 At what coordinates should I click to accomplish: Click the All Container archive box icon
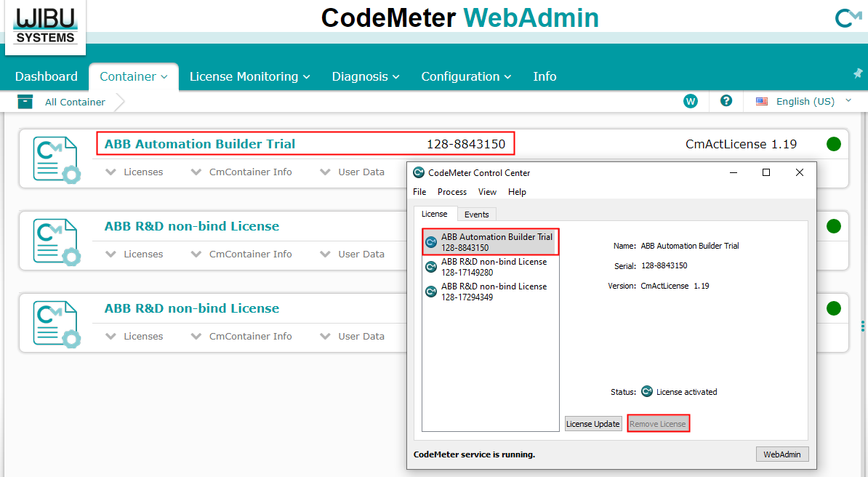tap(25, 101)
